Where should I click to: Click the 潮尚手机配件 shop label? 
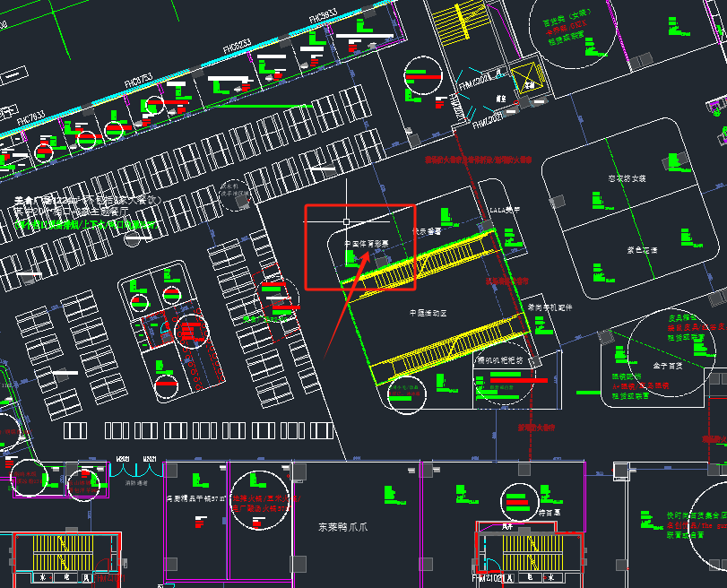(550, 307)
